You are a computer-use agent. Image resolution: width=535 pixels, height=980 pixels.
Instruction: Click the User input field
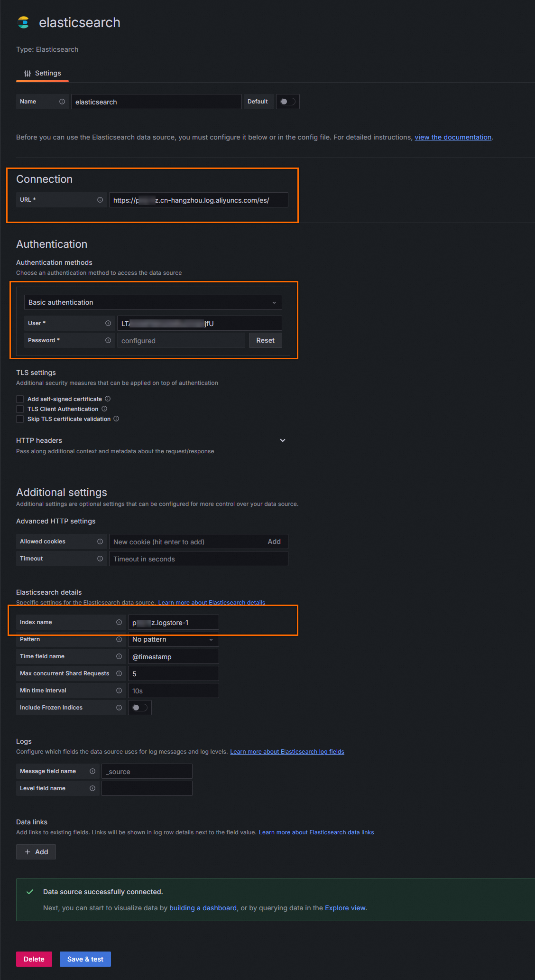tap(200, 323)
